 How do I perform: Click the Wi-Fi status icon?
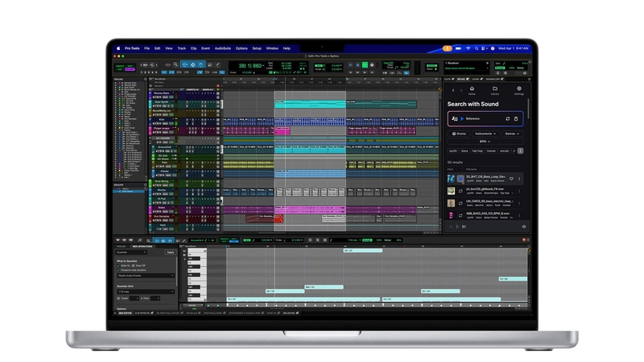click(468, 48)
